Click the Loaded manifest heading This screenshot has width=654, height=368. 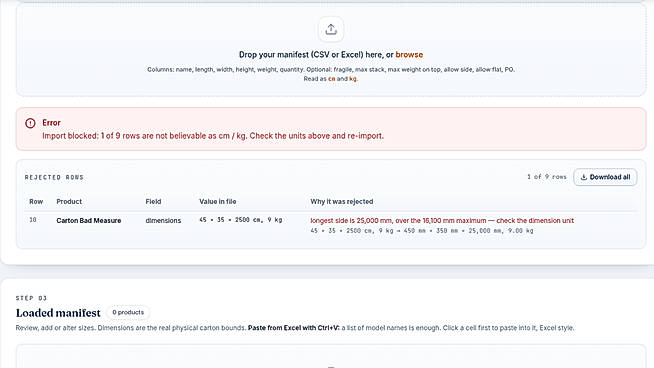point(58,313)
